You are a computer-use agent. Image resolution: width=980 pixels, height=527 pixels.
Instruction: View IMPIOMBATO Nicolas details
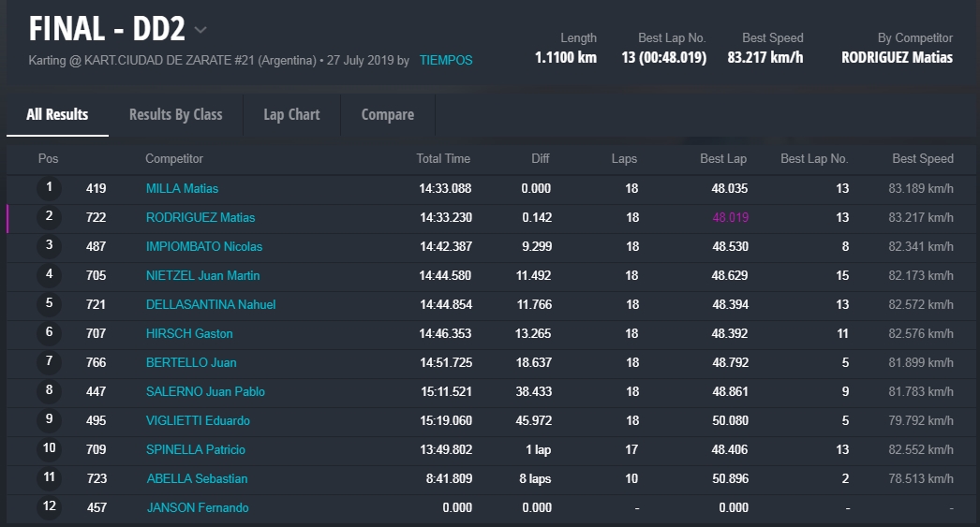point(203,246)
